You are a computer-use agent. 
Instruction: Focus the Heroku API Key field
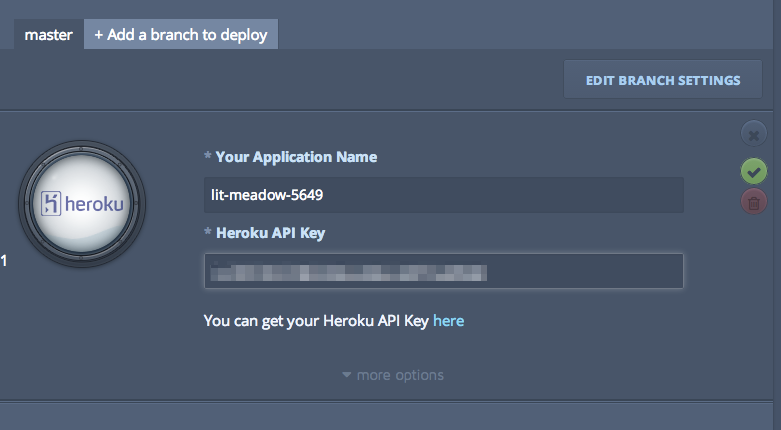(444, 271)
